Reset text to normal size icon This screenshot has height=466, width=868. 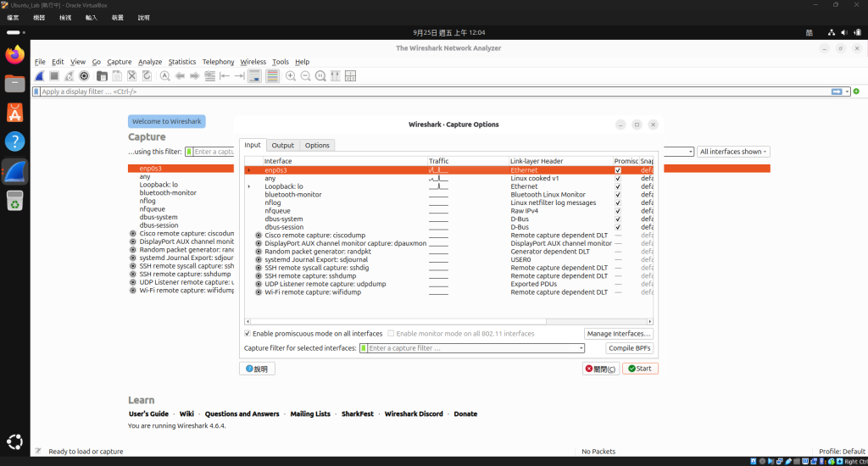(x=320, y=76)
